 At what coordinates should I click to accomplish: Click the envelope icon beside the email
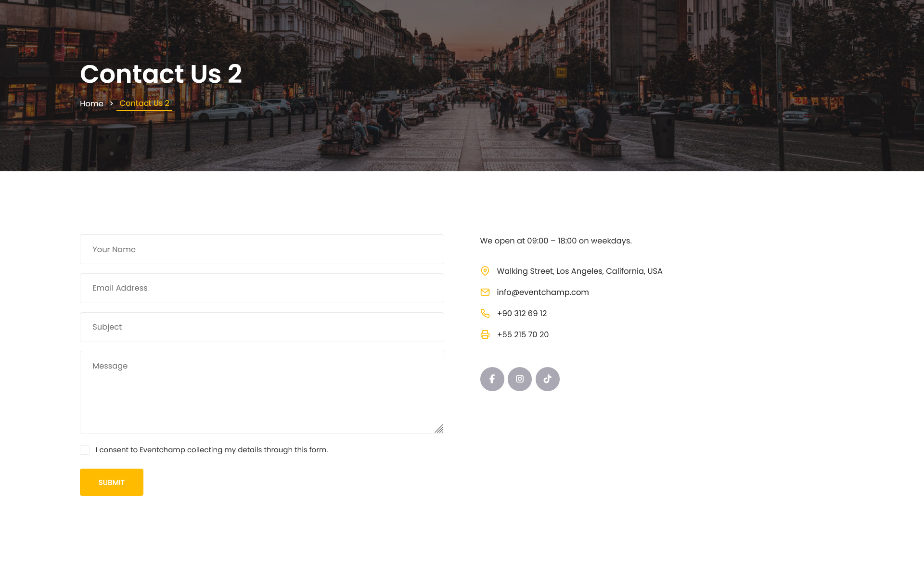[x=485, y=292]
